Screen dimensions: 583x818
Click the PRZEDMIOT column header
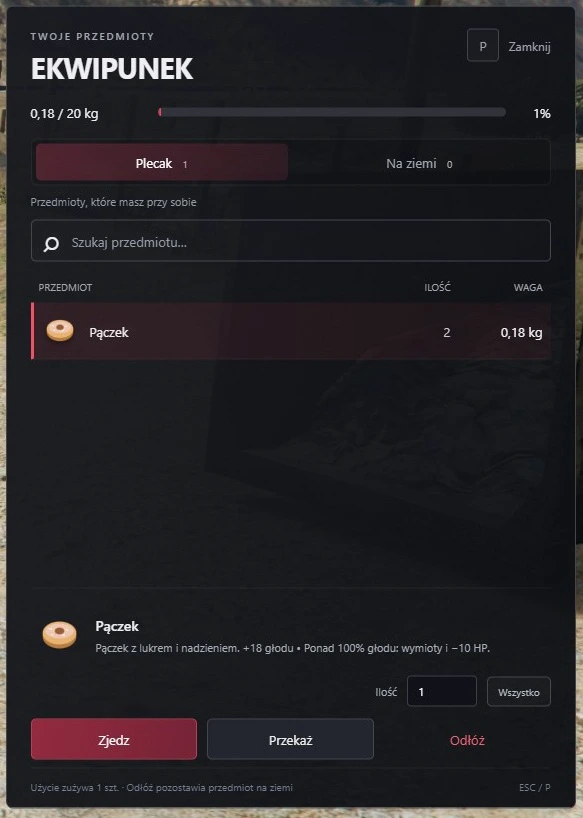65,287
